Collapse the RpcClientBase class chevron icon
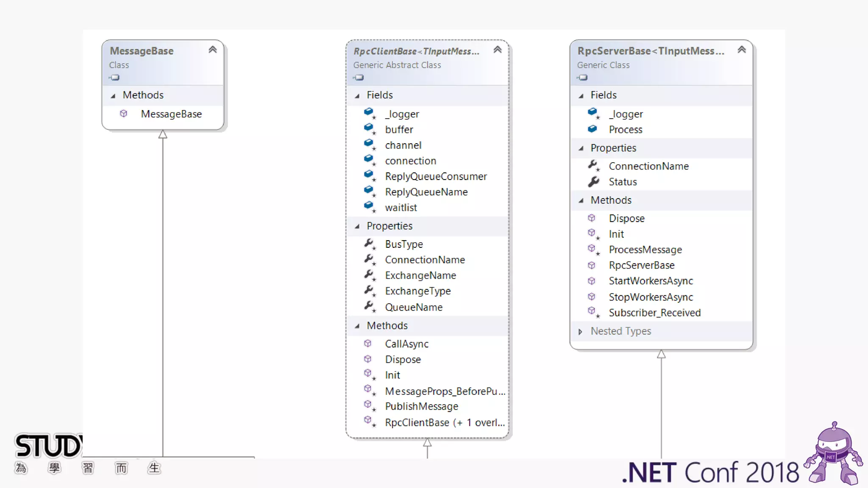868x488 pixels. [x=498, y=50]
